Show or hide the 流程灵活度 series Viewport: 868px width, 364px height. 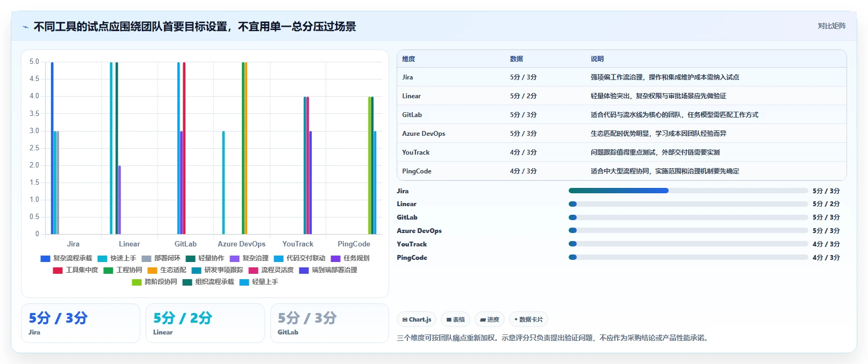(271, 270)
